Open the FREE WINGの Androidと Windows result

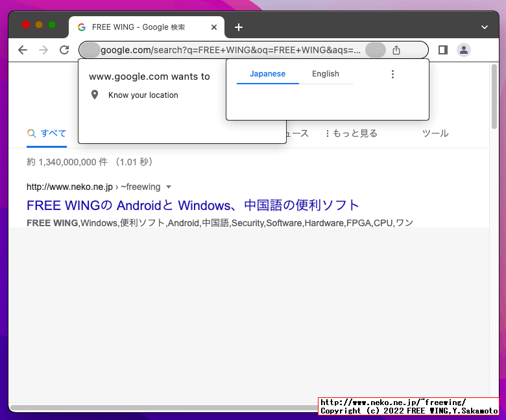(193, 205)
